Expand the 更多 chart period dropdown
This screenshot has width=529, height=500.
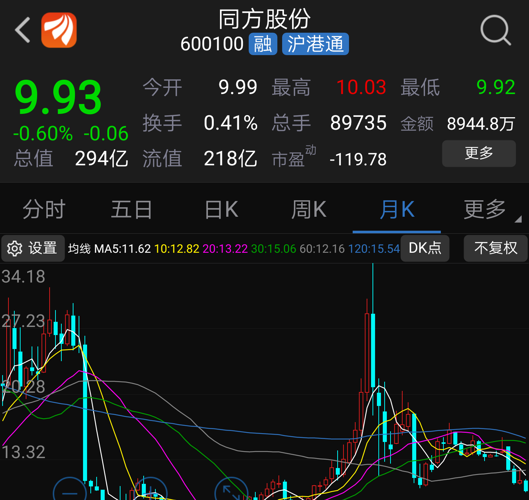485,210
